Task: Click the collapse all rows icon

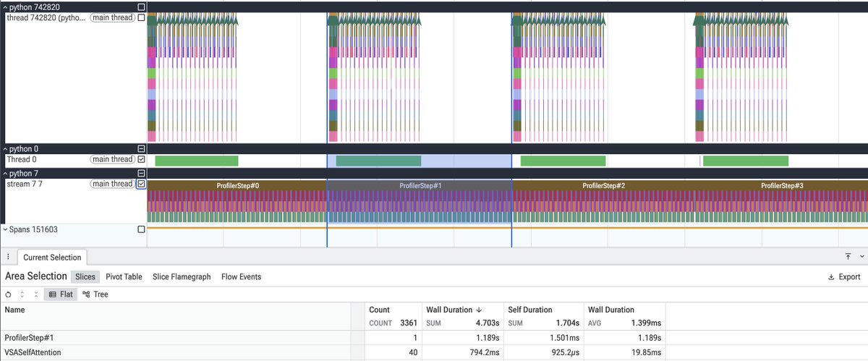Action: [x=35, y=294]
